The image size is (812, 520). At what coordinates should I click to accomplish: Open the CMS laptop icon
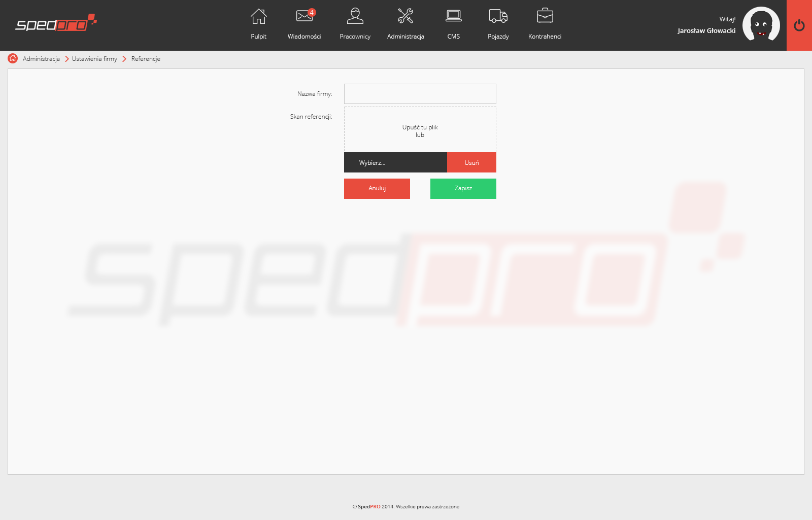coord(453,16)
